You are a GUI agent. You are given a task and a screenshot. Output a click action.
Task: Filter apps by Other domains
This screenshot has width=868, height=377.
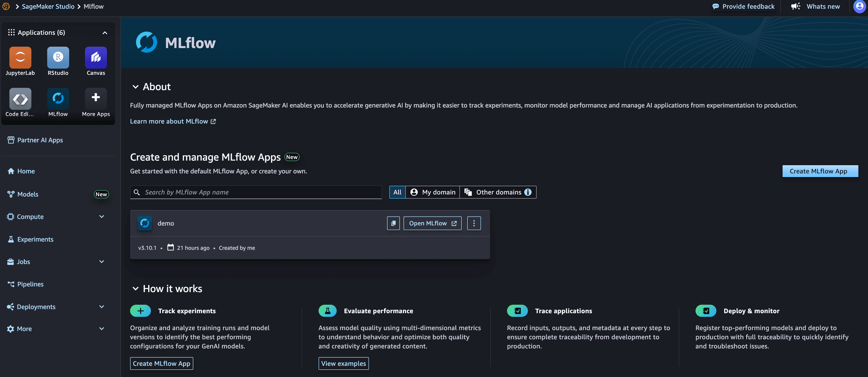coord(498,192)
